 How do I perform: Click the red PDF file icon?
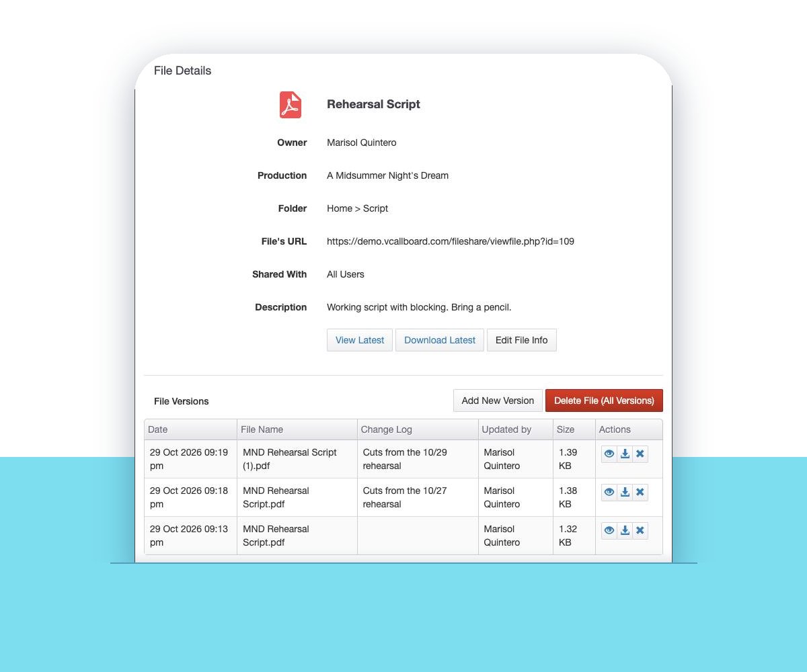click(x=291, y=105)
